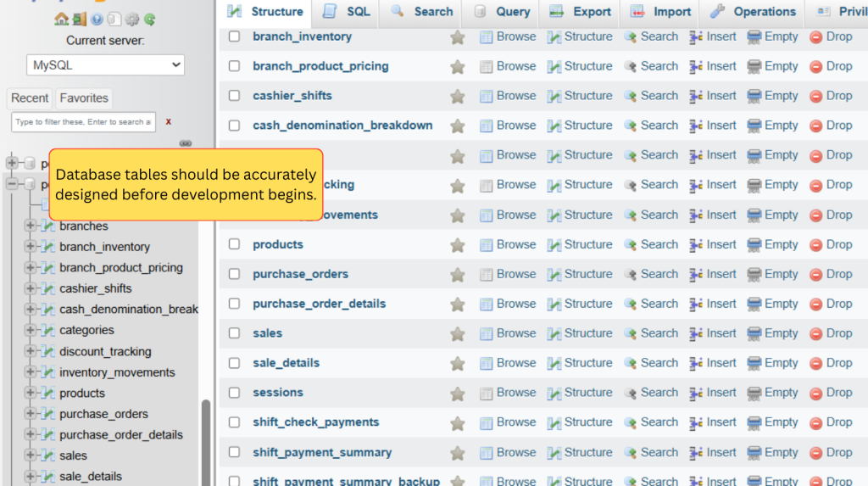Image resolution: width=868 pixels, height=486 pixels.
Task: Switch to the SQL tab
Action: point(348,12)
